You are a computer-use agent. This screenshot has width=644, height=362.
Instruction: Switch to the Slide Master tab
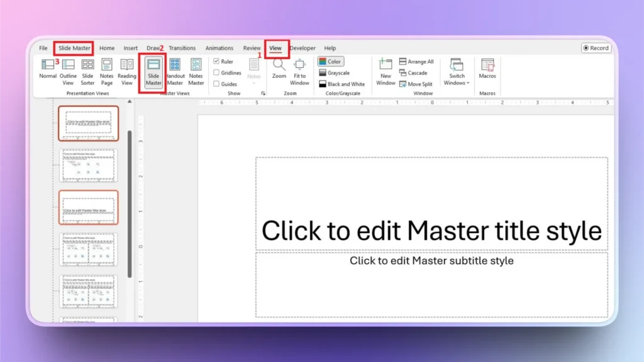(x=74, y=48)
